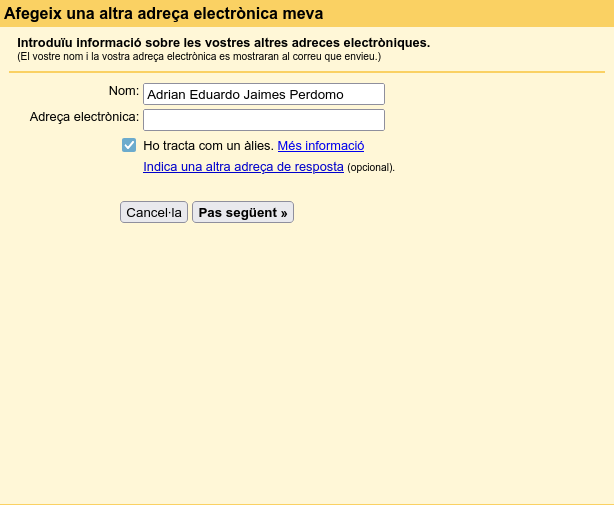Place cursor on 'Adrian' in the name field

[166, 94]
